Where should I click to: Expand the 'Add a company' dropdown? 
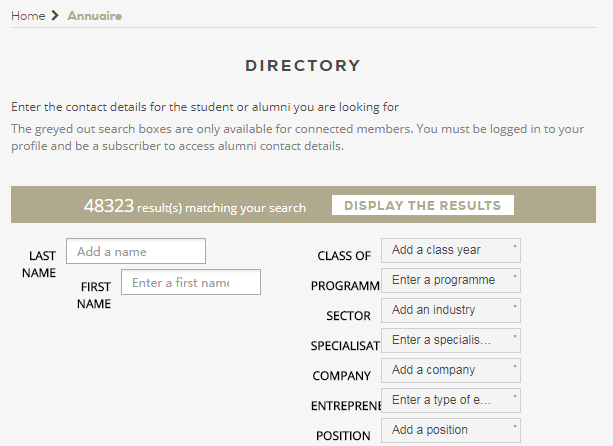point(451,371)
